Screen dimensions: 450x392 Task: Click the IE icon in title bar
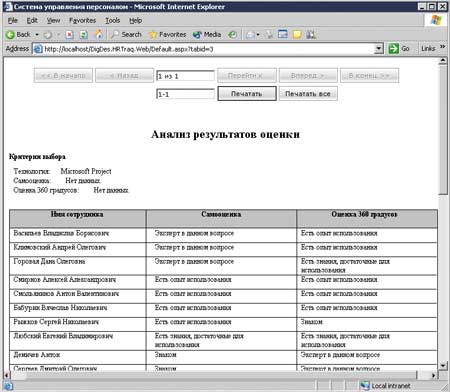coord(8,6)
